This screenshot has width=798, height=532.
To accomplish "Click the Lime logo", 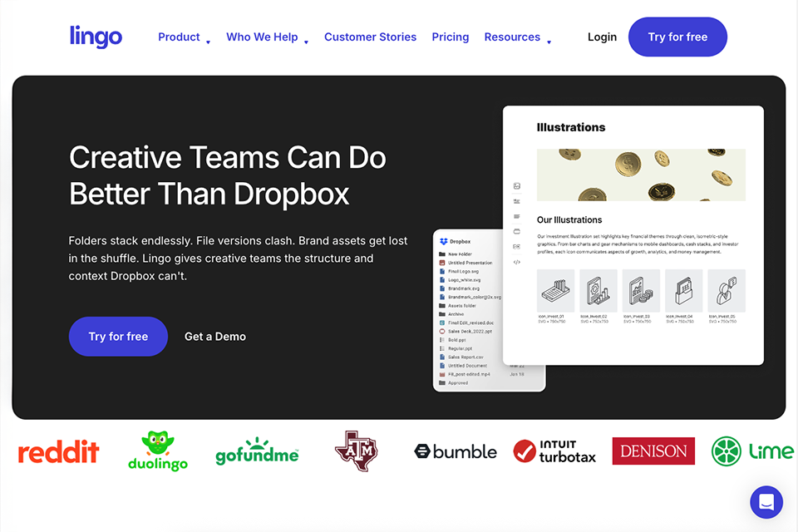I will point(752,451).
